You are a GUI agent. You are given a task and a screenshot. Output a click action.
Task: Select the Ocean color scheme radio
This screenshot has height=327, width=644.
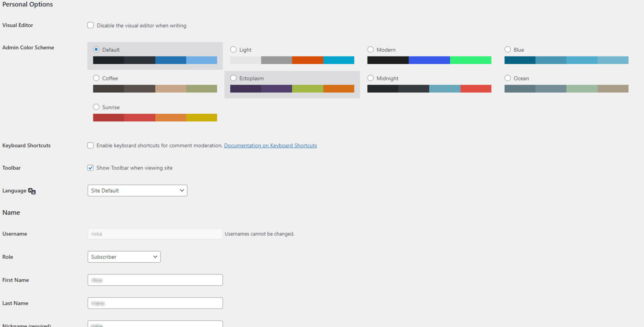point(507,78)
